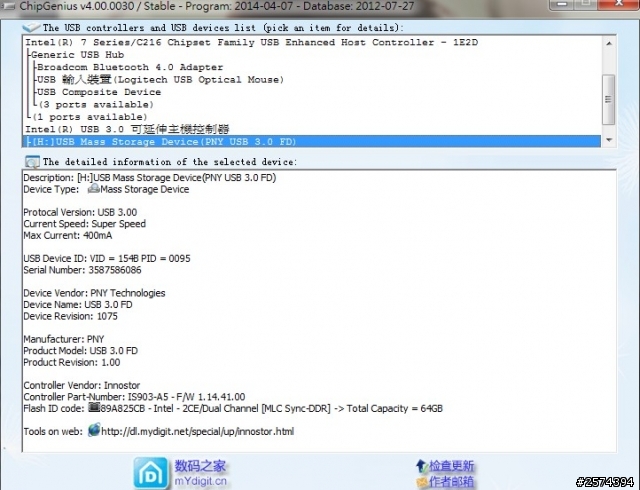Open the 数码之家 mYdigit.cn link

pyautogui.click(x=200, y=473)
